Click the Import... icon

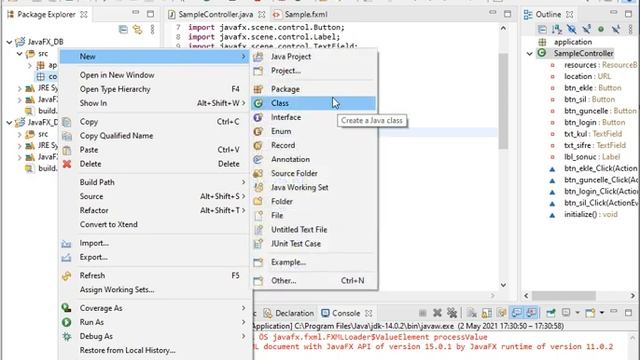66,244
